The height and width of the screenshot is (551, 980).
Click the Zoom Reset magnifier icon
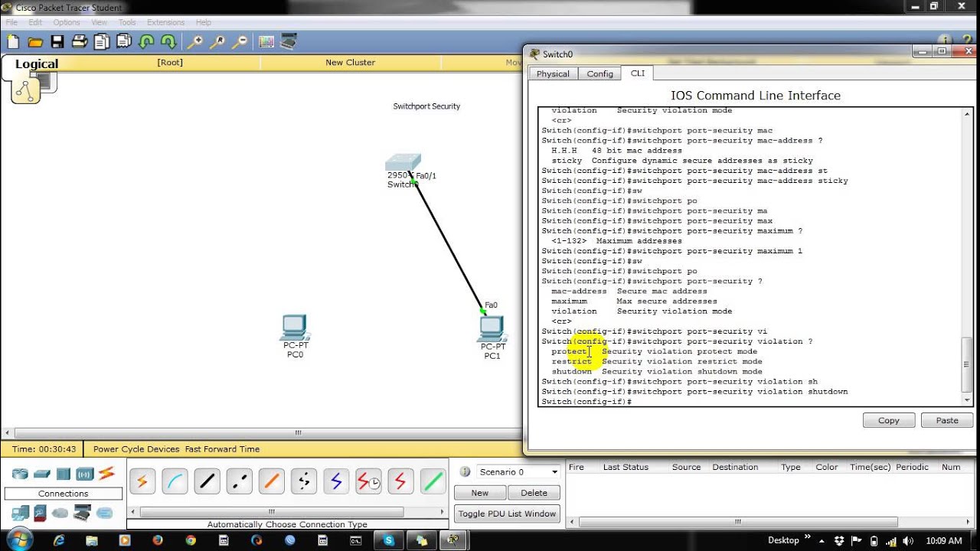[217, 41]
